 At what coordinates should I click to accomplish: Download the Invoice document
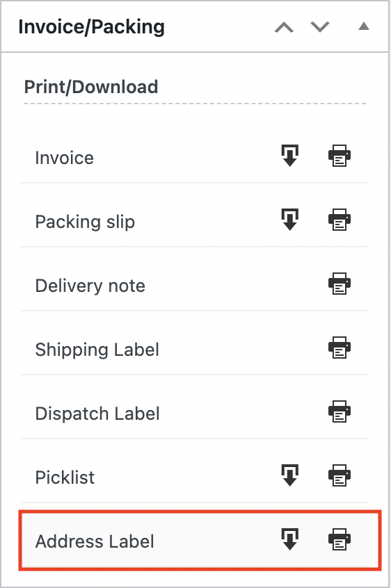289,155
